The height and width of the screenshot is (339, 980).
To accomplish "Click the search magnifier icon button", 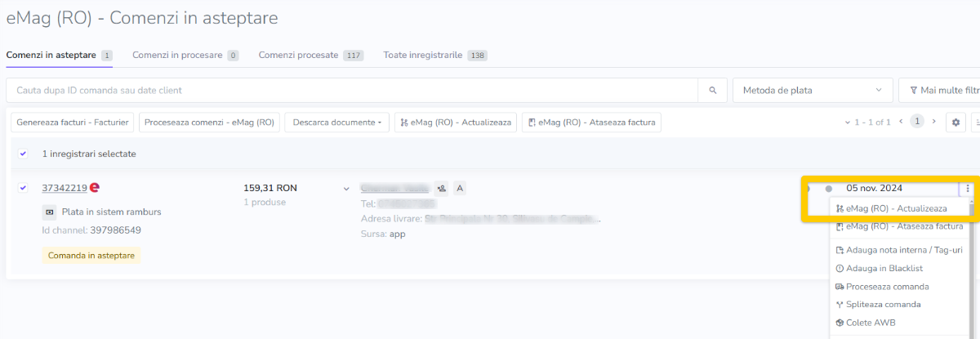I will (712, 90).
